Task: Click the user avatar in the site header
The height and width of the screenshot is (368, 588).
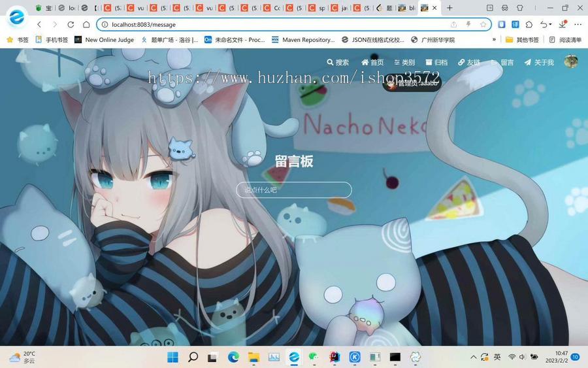Action: click(571, 61)
